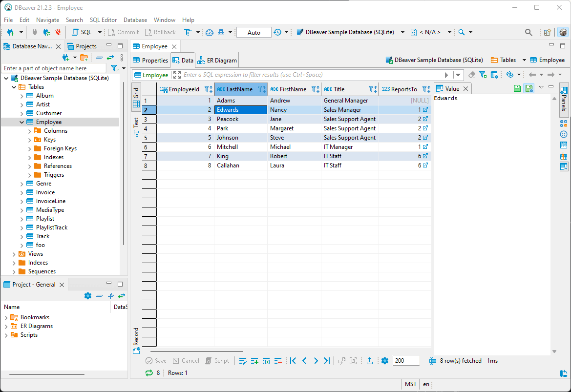Open a new SQL editor script
Viewport: 571px width, 392px height.
click(x=82, y=32)
